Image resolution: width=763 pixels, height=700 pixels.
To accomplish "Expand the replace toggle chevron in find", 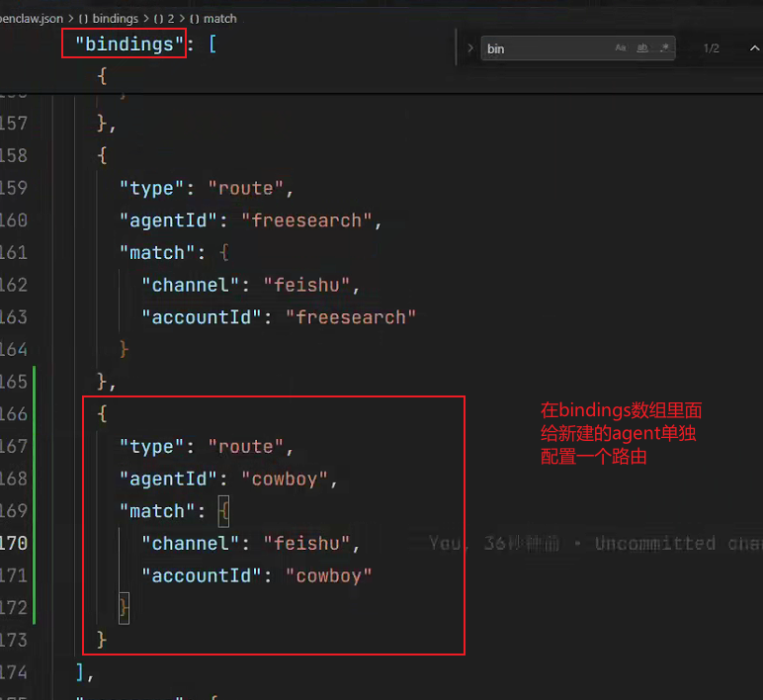I will 470,48.
